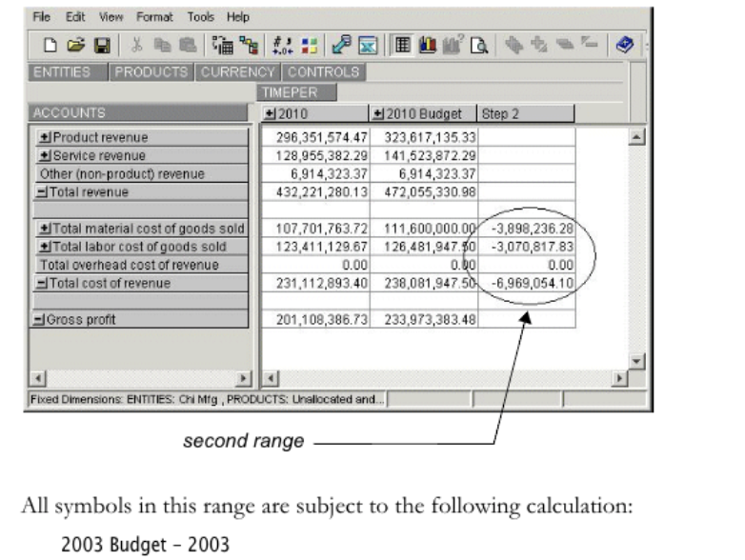745x560 pixels.
Task: Click the blue help book icon
Action: 624,45
